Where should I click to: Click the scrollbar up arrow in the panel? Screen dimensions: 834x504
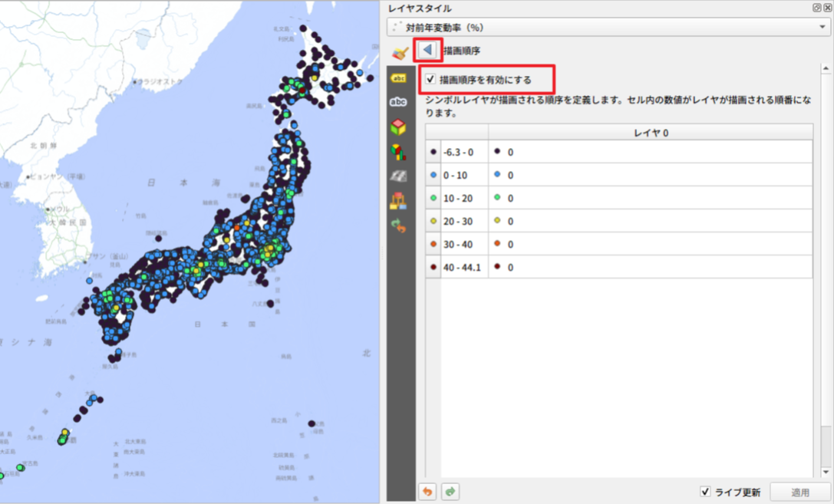pos(826,69)
